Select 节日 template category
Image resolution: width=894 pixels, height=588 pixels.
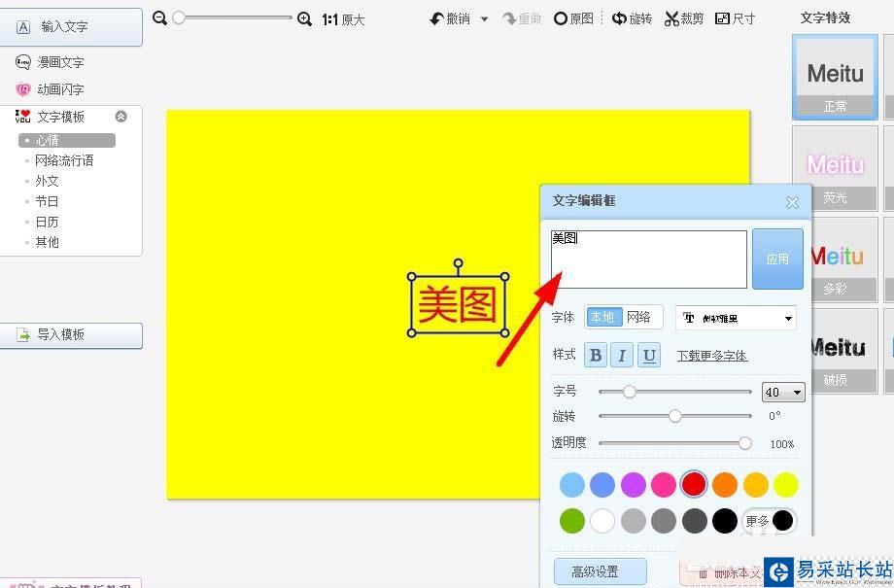click(x=47, y=202)
